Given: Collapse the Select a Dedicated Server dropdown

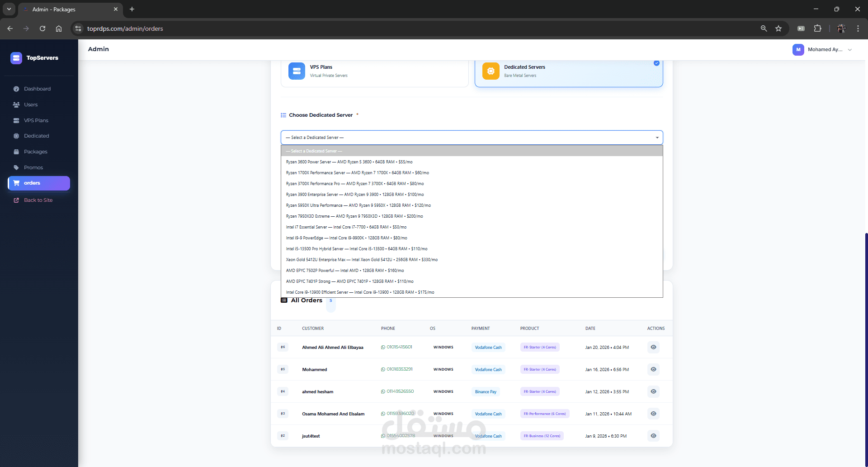Looking at the screenshot, I should point(472,138).
